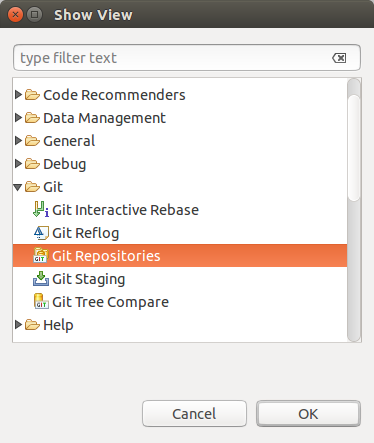Select the Help category label
The height and width of the screenshot is (443, 374).
[58, 325]
